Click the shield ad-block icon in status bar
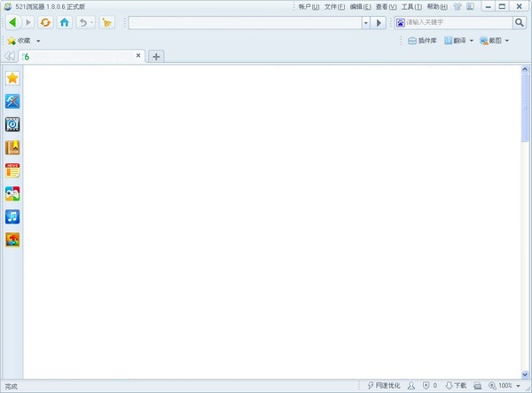Screen dimensions: 532x393 (x=426, y=386)
